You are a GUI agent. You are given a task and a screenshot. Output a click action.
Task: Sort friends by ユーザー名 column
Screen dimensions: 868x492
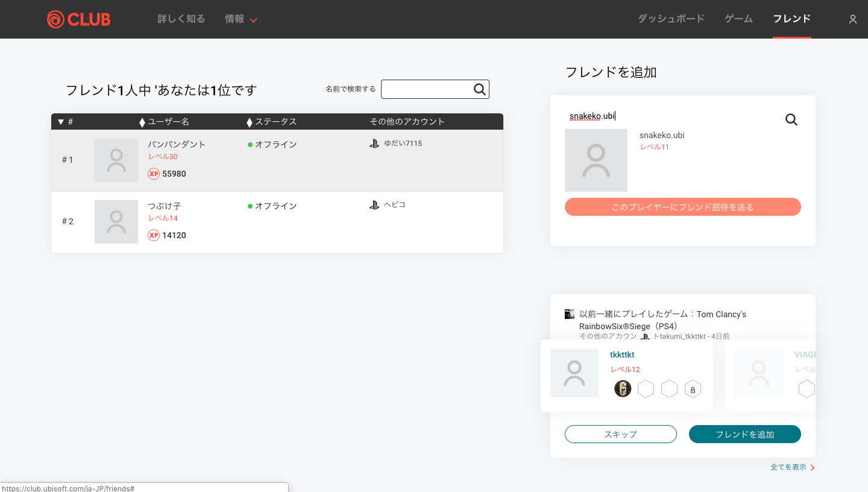tap(164, 122)
